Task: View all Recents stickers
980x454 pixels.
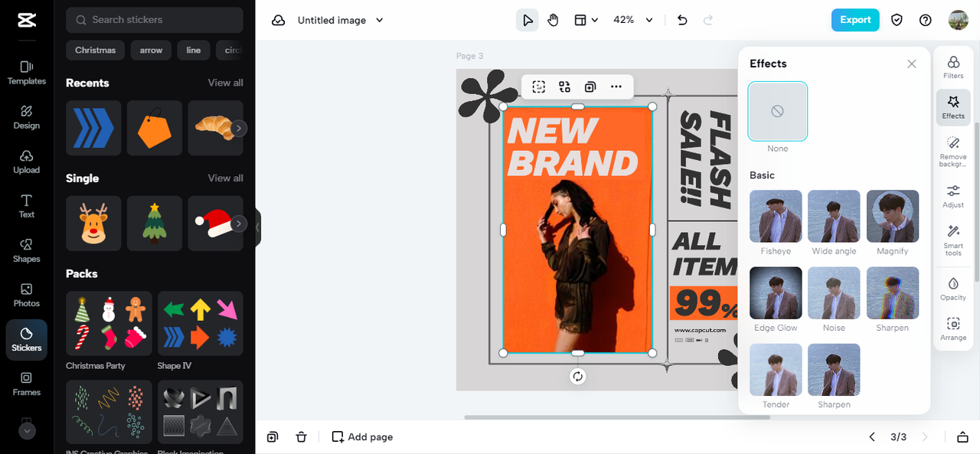Action: tap(226, 83)
